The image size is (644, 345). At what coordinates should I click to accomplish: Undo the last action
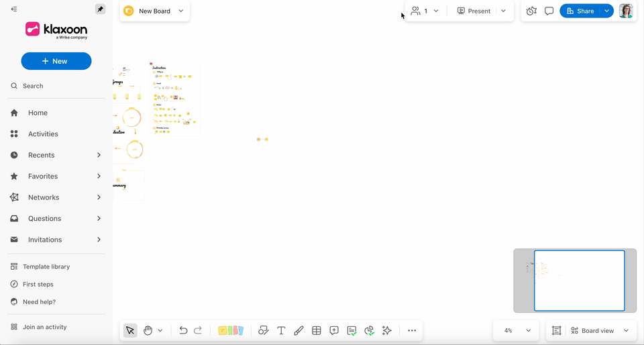point(183,331)
